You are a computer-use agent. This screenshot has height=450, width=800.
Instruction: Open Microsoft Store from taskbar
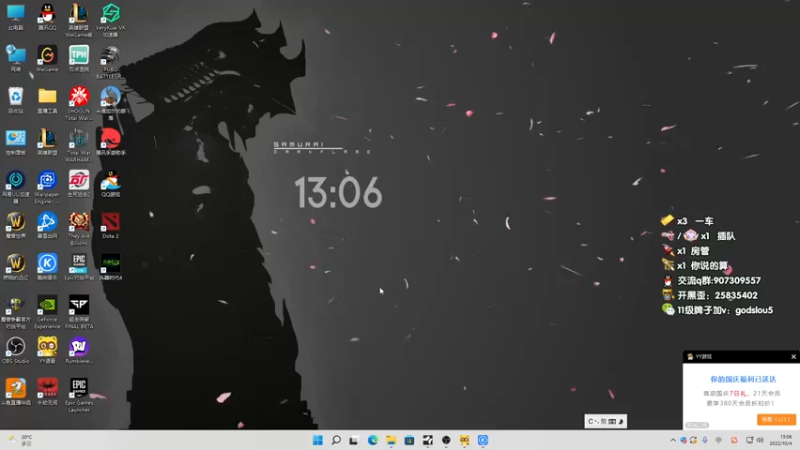[409, 440]
